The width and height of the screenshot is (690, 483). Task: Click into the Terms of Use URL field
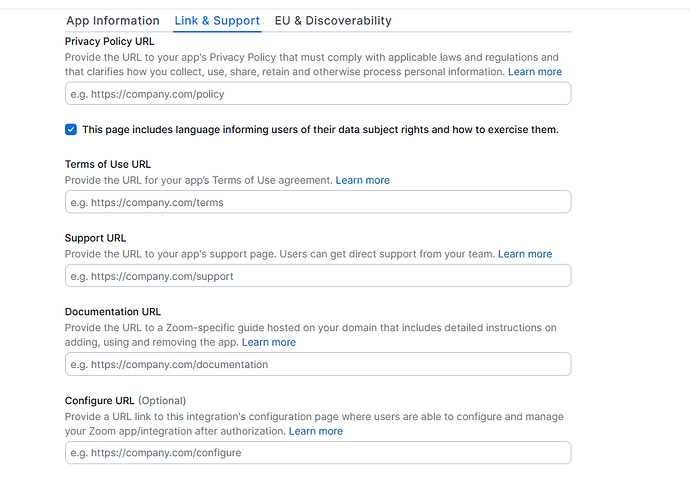pyautogui.click(x=317, y=202)
